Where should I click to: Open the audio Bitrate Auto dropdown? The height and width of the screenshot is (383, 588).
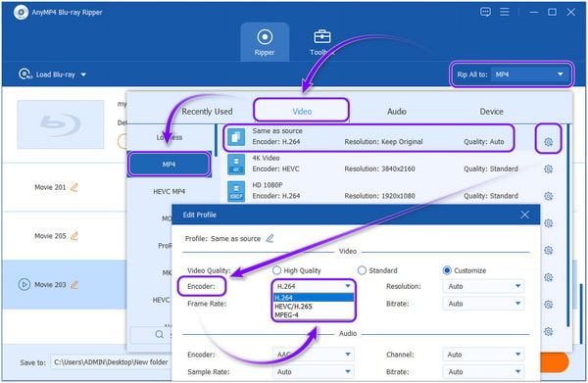(x=484, y=372)
